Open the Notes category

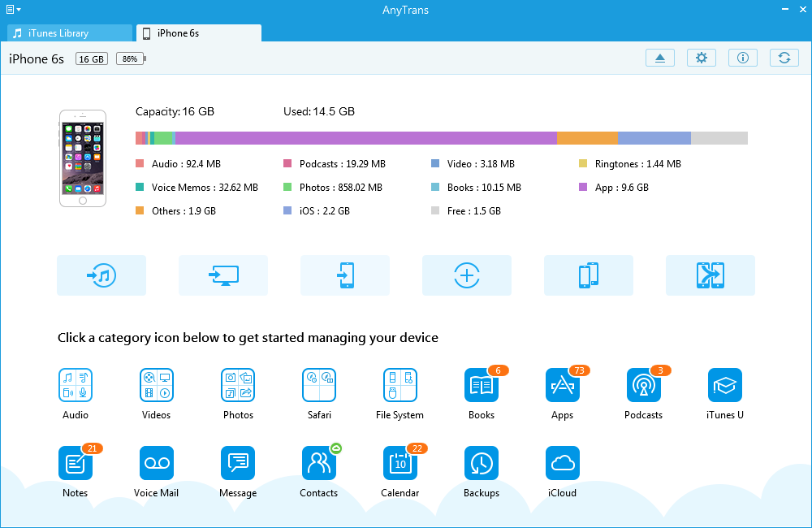click(76, 463)
